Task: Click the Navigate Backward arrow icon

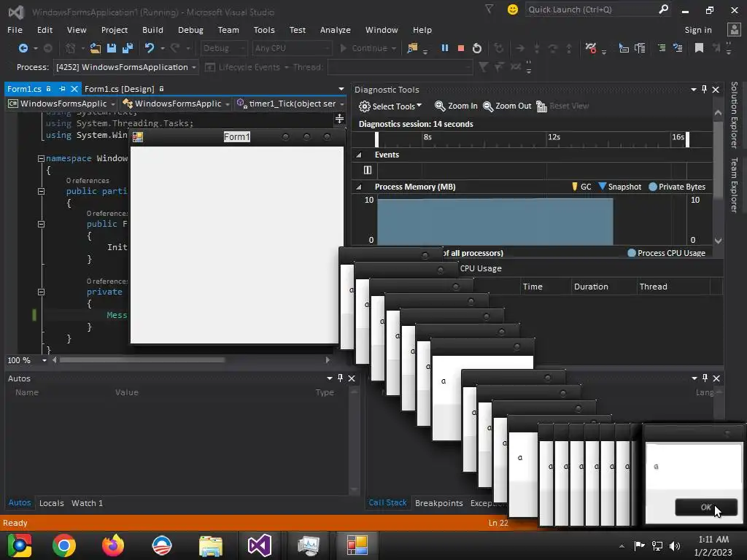Action: pyautogui.click(x=23, y=48)
